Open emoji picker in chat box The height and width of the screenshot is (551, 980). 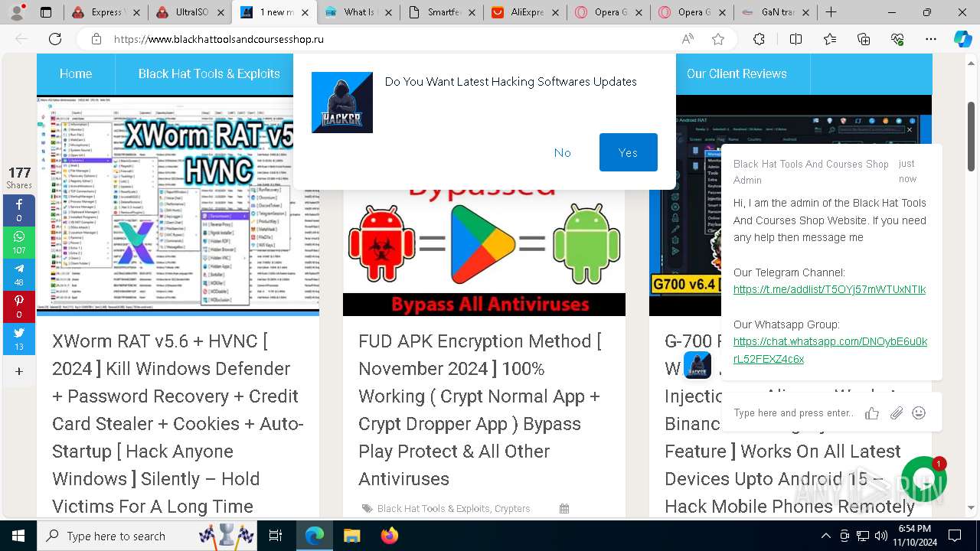919,413
